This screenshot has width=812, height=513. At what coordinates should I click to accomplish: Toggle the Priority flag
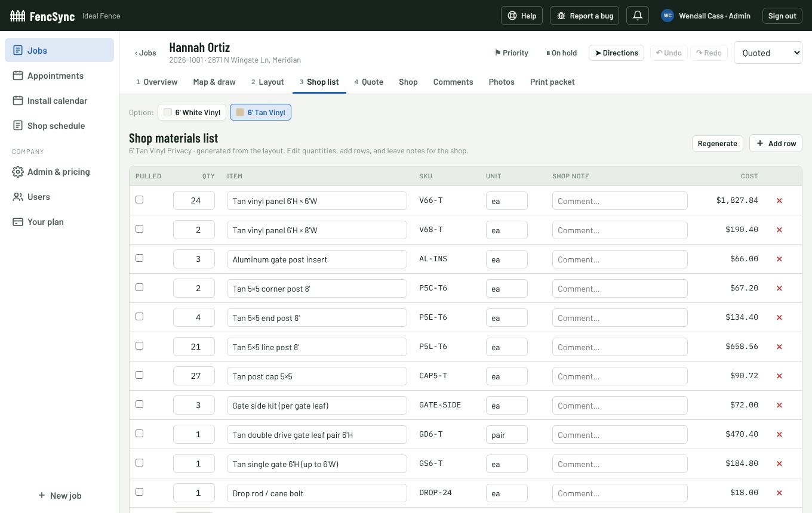[x=512, y=52]
